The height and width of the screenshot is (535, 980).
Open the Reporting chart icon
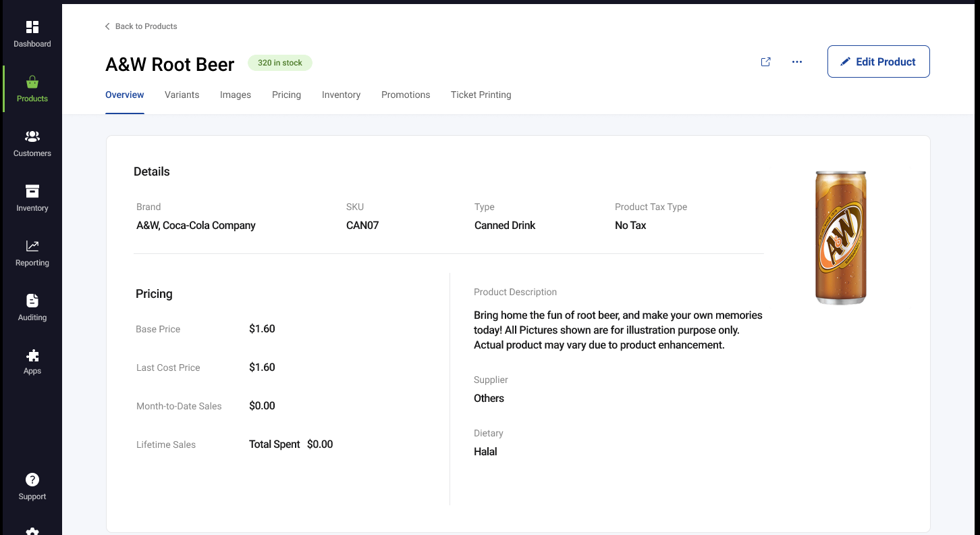click(x=32, y=246)
